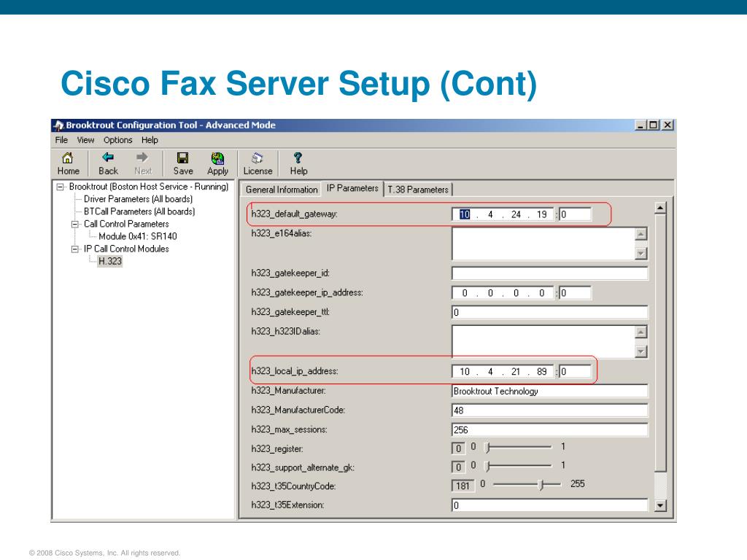The height and width of the screenshot is (560, 747).
Task: Maximize the Brooktrout Configuration Tool window
Action: 653,125
